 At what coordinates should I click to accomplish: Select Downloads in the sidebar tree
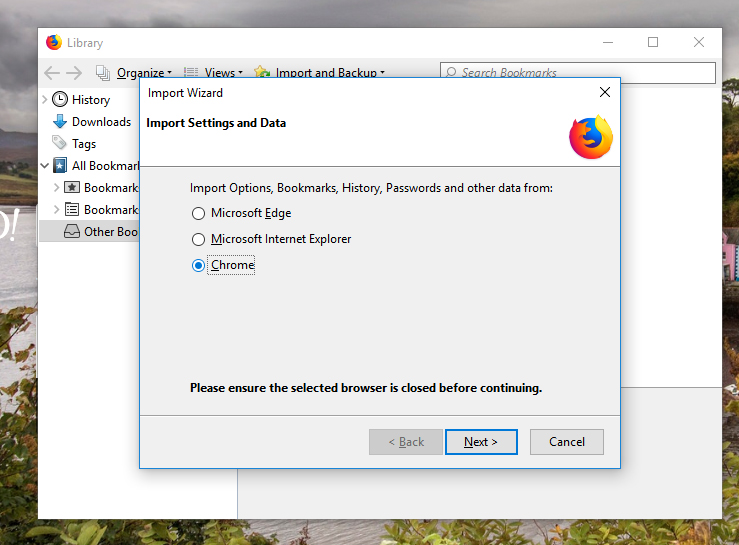[x=101, y=122]
